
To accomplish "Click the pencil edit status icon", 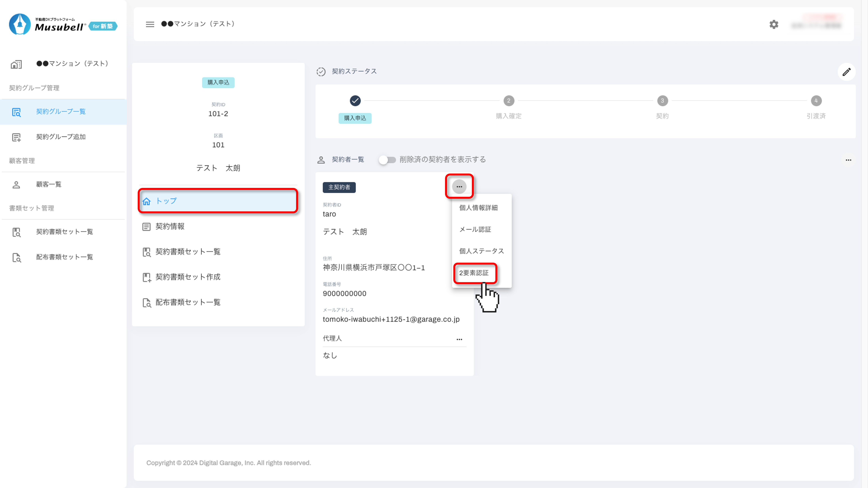I will point(846,72).
